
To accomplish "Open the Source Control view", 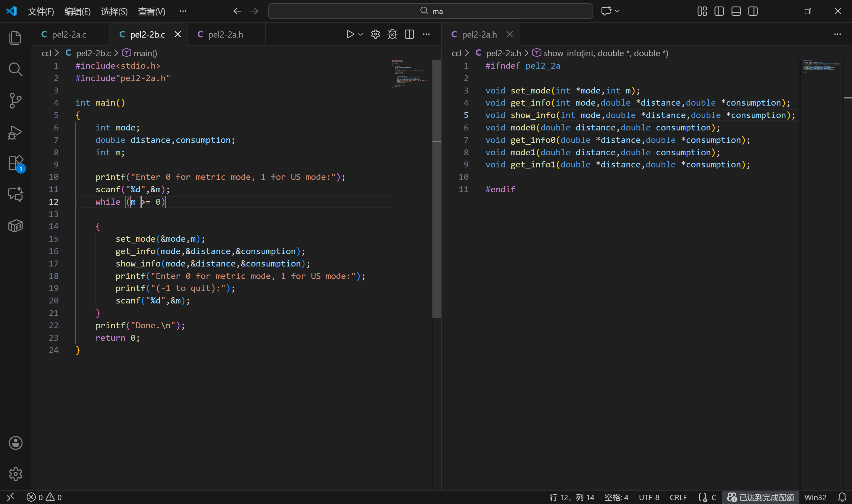I will click(15, 101).
